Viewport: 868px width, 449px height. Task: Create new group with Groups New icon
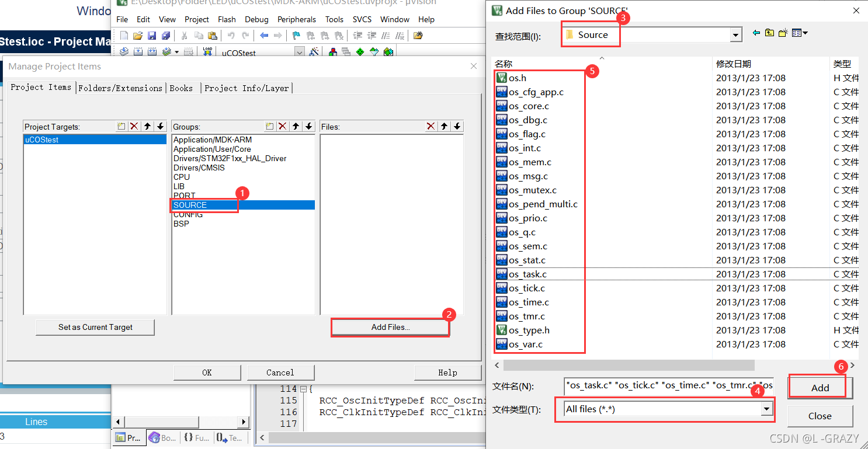pyautogui.click(x=269, y=126)
